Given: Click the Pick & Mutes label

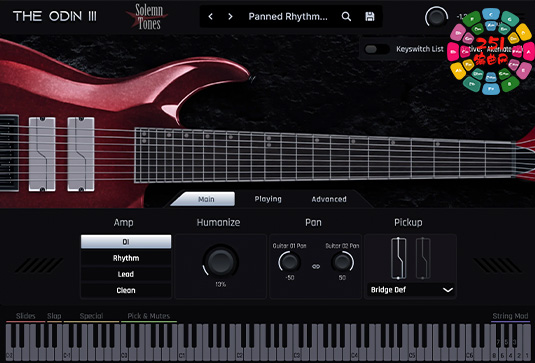Looking at the screenshot, I should pyautogui.click(x=149, y=316).
